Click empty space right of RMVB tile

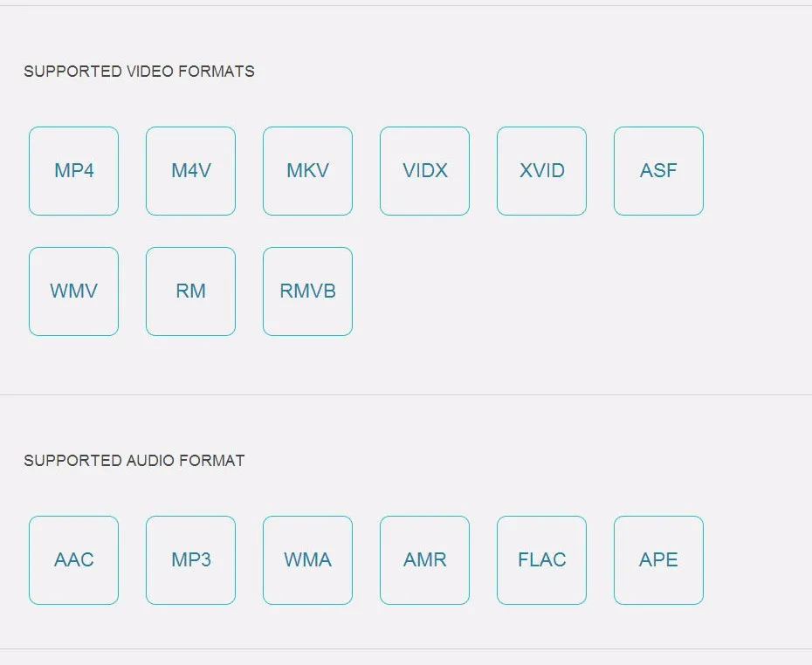pos(541,291)
